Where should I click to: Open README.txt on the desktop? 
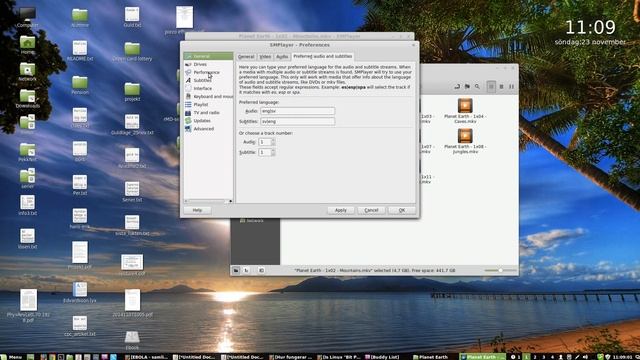(x=80, y=51)
